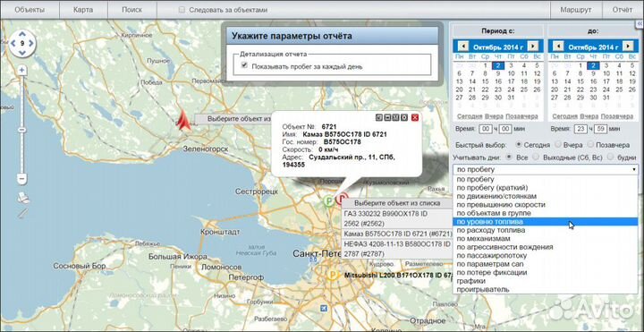
Task: Choose по движению/стоянкам report option
Action: point(546,196)
